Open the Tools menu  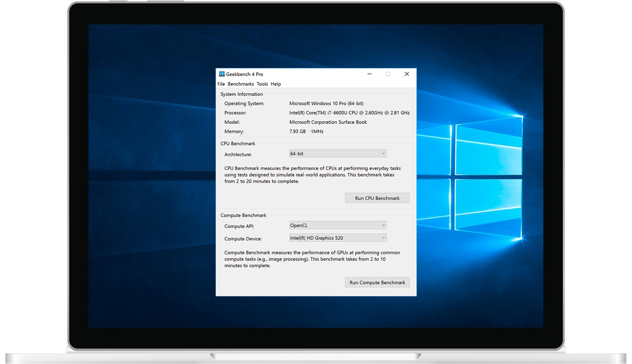(x=262, y=84)
